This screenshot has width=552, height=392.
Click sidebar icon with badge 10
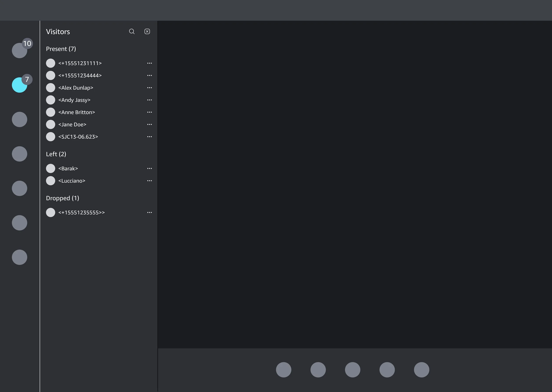click(x=19, y=50)
